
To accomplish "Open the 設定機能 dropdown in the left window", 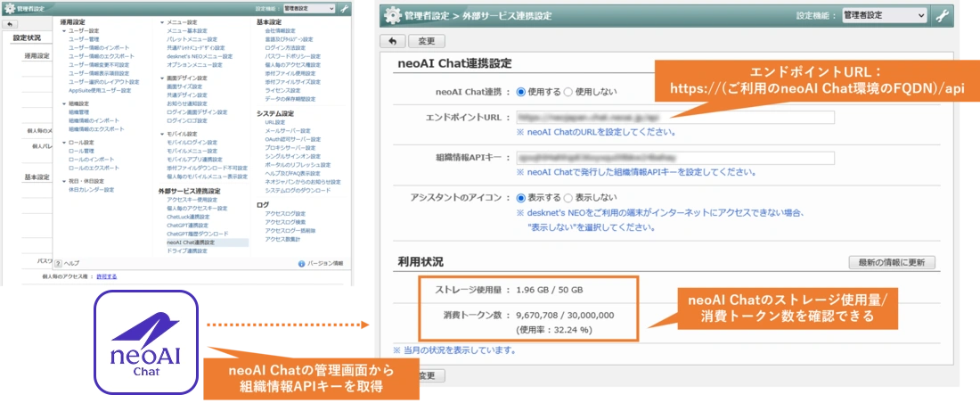I will point(309,9).
